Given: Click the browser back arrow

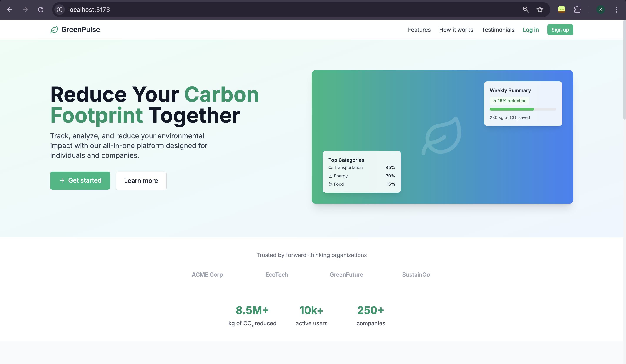Looking at the screenshot, I should point(10,9).
